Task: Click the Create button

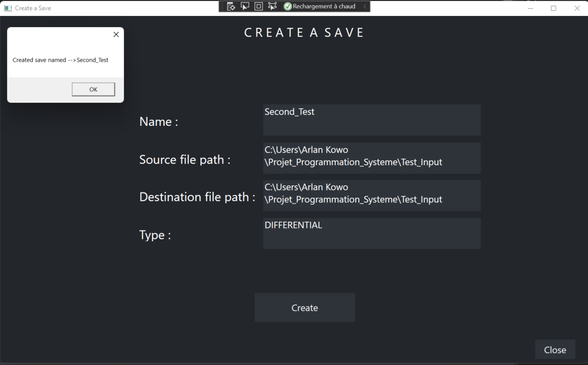Action: 304,307
